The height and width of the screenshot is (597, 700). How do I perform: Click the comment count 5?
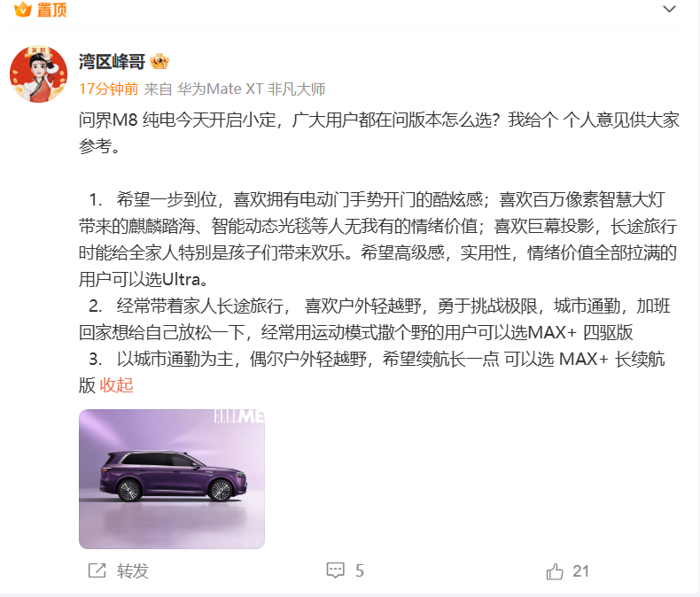[360, 571]
